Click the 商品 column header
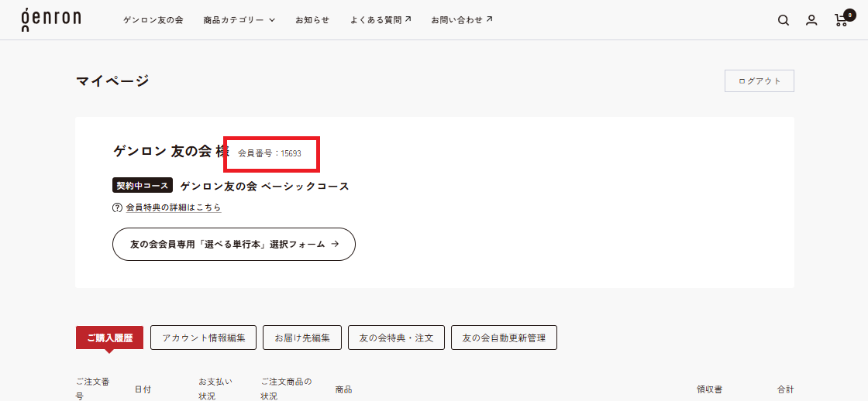This screenshot has height=401, width=868. 343,389
